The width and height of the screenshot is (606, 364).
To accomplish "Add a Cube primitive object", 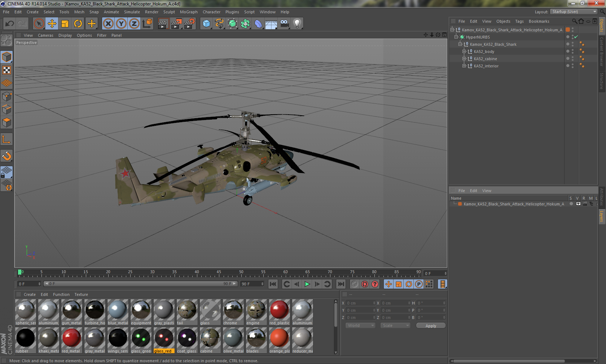I will 206,24.
